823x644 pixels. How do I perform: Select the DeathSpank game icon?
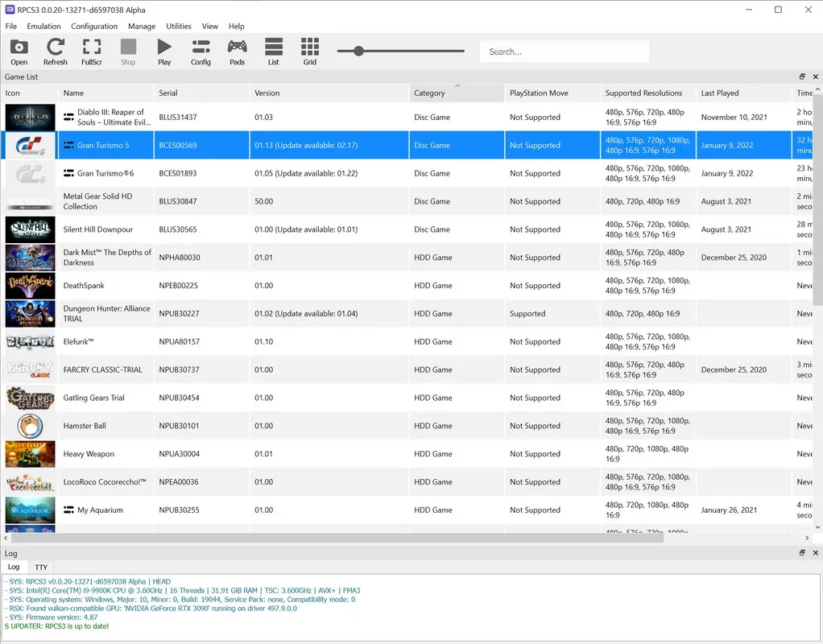point(30,286)
